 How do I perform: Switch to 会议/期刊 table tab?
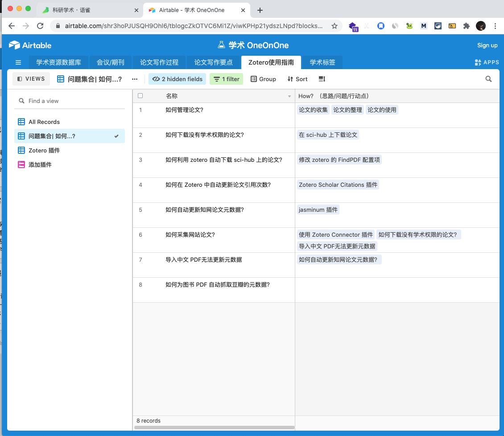point(110,62)
